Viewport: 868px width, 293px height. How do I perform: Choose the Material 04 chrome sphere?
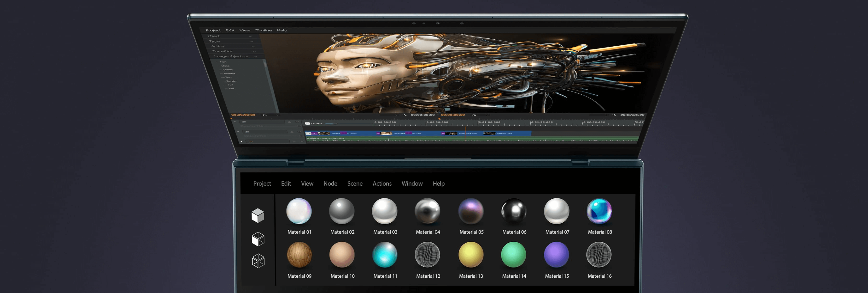coord(427,211)
